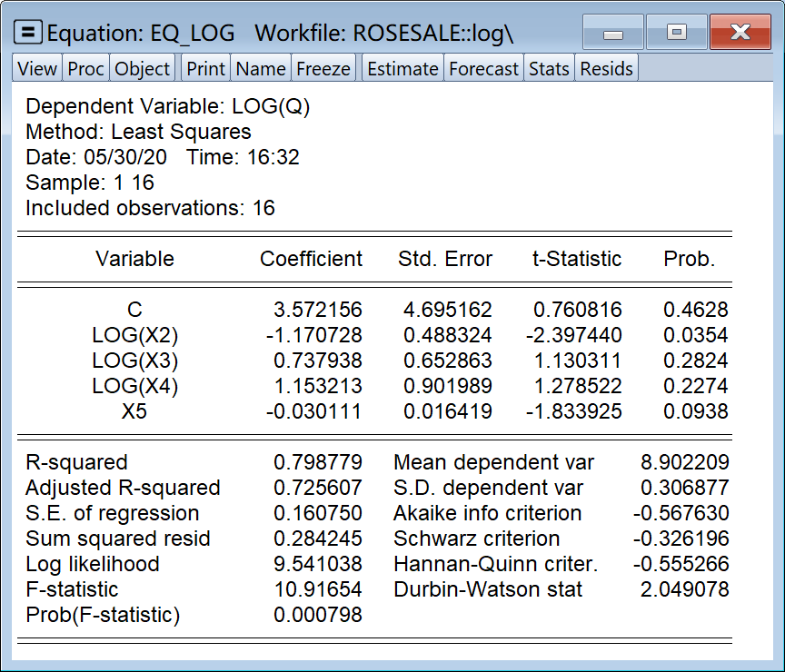Open the Proc menu

click(85, 69)
